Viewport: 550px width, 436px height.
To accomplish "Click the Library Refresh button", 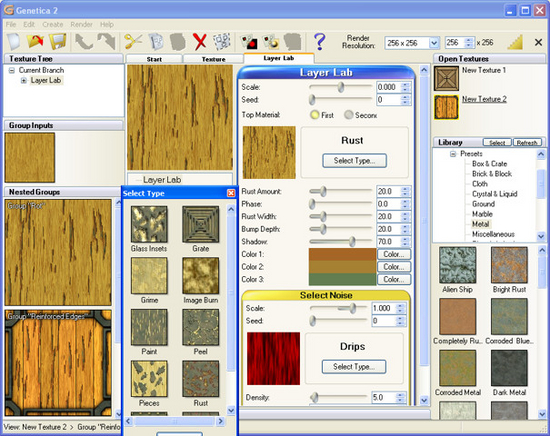I will point(527,142).
